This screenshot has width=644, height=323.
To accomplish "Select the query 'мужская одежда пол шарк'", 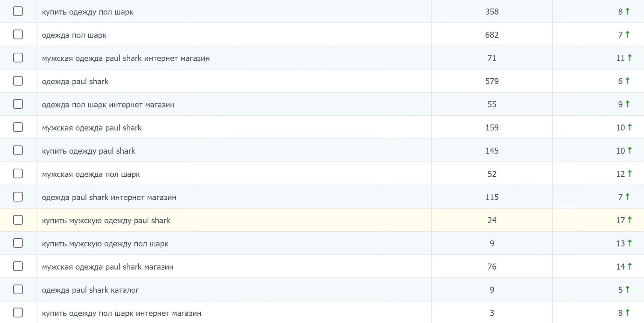I will (x=91, y=174).
